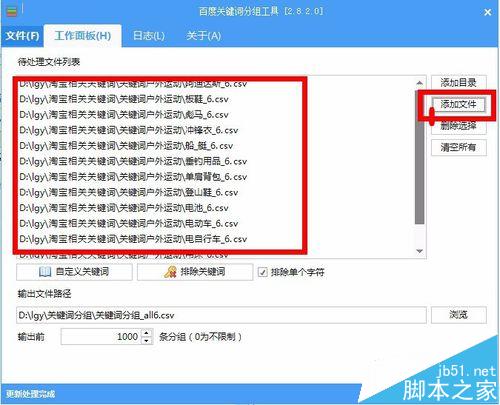The height and width of the screenshot is (405, 500).
Task: Select the 垂钓用品_6.csv file row
Action: pos(133,161)
